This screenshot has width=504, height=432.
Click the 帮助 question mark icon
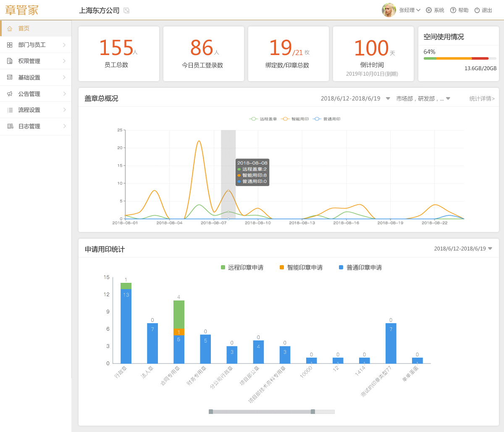pos(453,10)
